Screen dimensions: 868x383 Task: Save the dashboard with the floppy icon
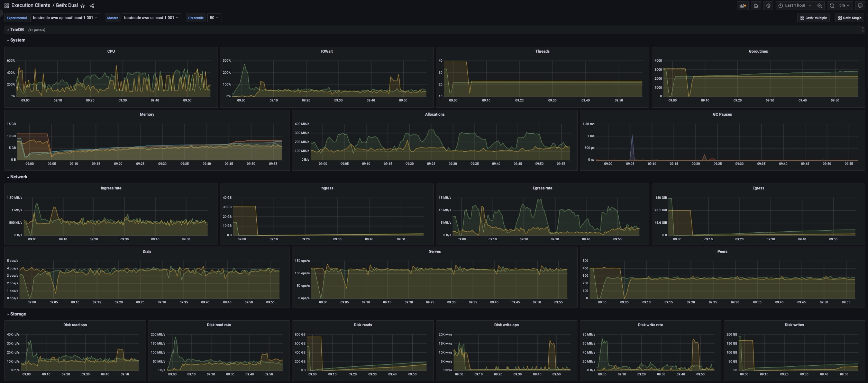point(756,6)
